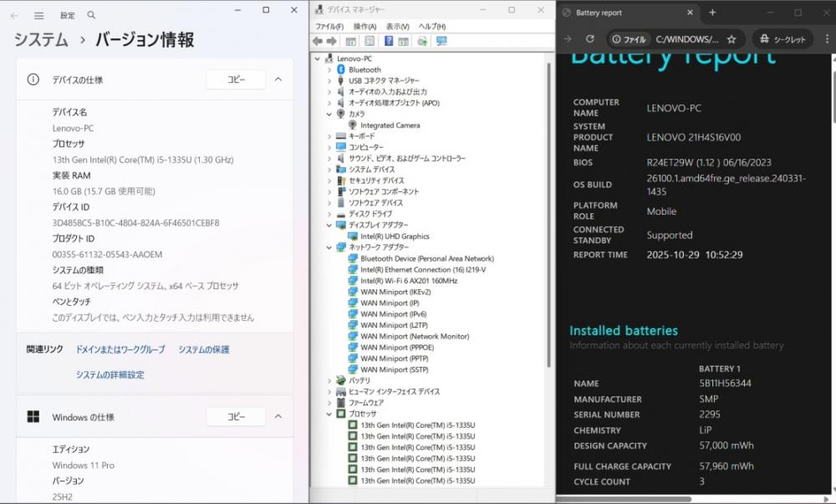Select Intel(R) UHD Graphics device
Screen dimensions: 836x504
tap(395, 237)
